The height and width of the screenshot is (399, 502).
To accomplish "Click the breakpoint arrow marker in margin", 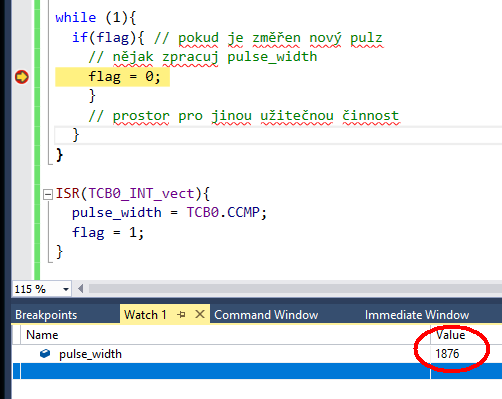I will [22, 77].
